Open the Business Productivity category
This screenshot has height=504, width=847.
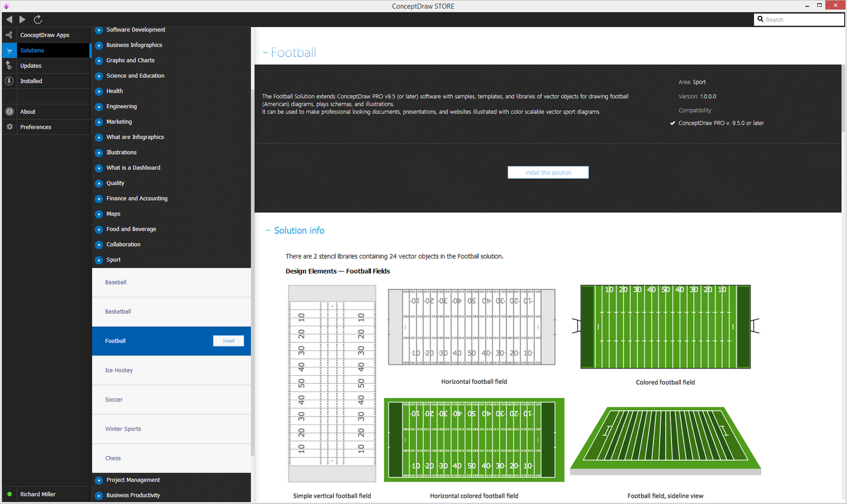pos(133,496)
